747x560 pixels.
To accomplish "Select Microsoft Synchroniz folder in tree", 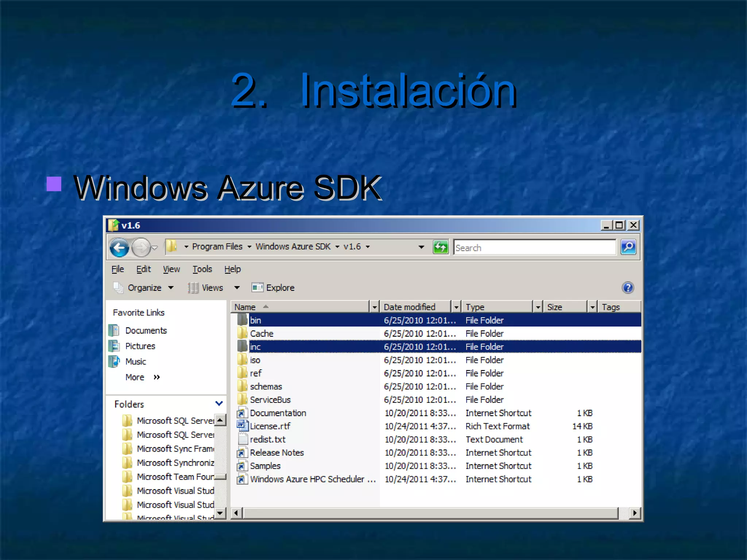I will tap(168, 463).
